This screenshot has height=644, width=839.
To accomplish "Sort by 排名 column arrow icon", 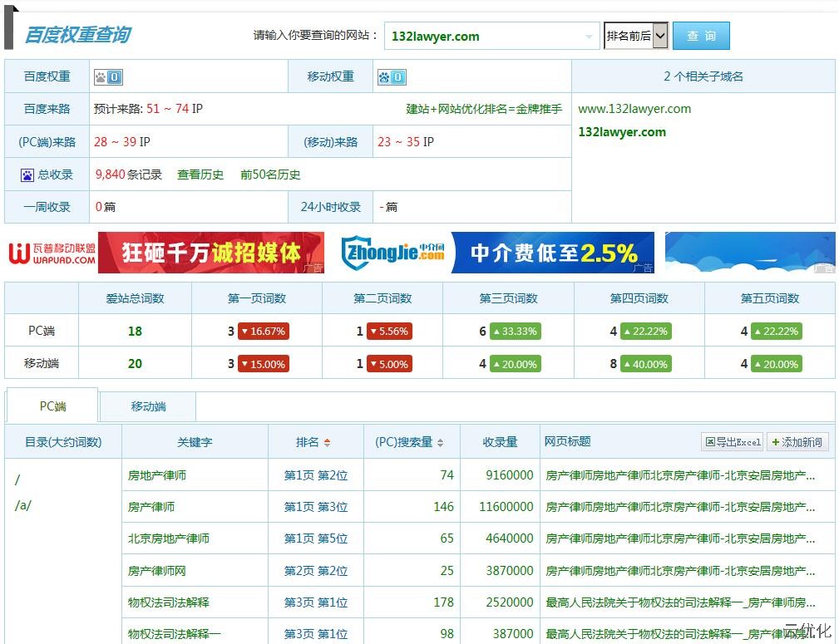I will [x=327, y=442].
